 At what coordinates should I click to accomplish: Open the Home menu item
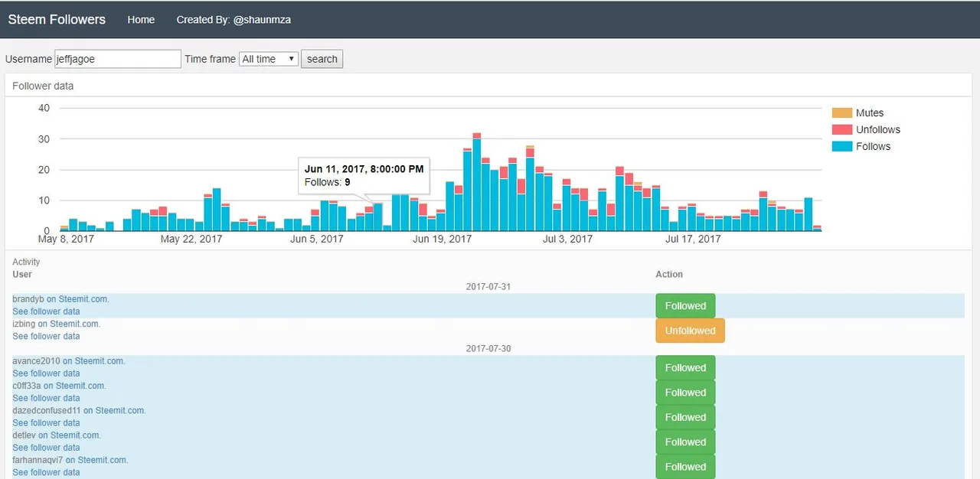coord(141,20)
